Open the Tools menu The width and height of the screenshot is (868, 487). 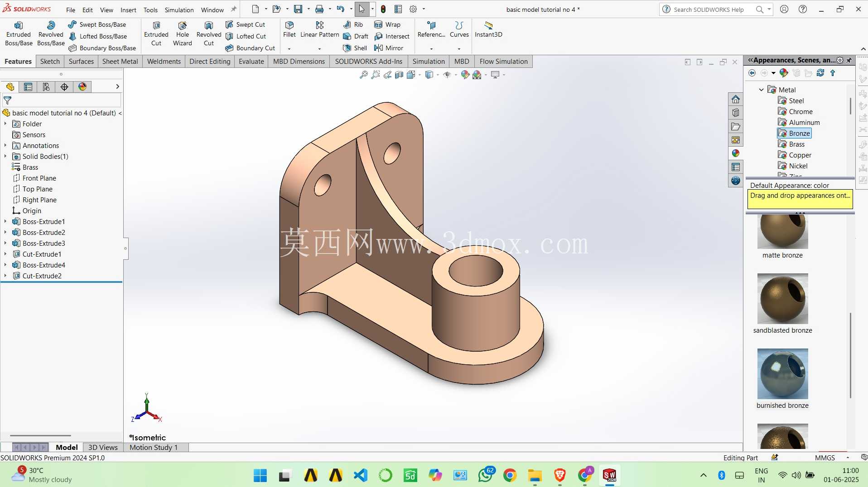point(150,10)
